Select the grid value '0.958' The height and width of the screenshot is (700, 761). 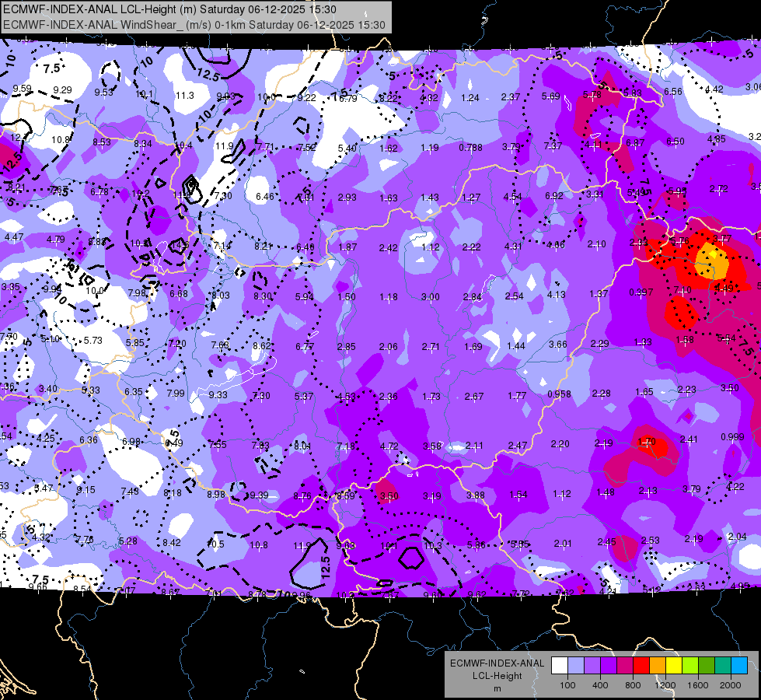pyautogui.click(x=559, y=394)
